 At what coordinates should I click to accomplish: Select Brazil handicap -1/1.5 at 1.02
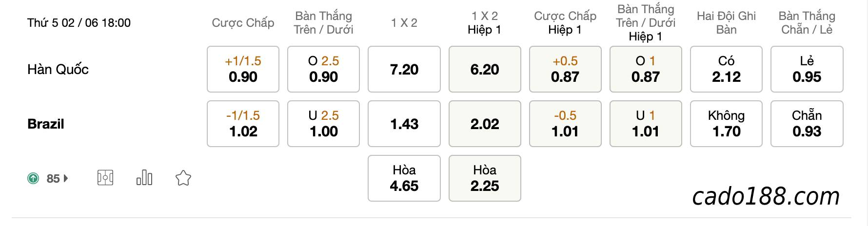(243, 124)
